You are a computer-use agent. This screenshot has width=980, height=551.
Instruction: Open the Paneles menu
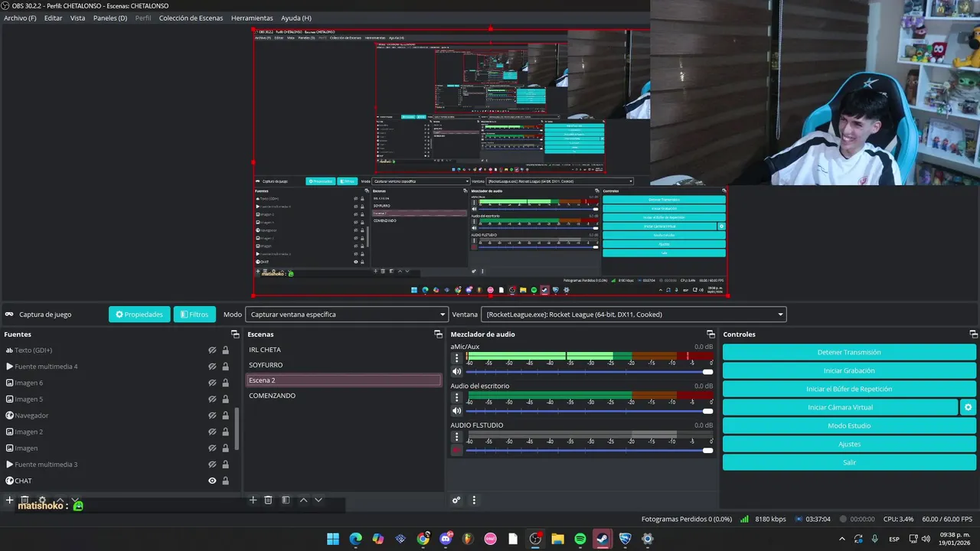click(x=110, y=18)
